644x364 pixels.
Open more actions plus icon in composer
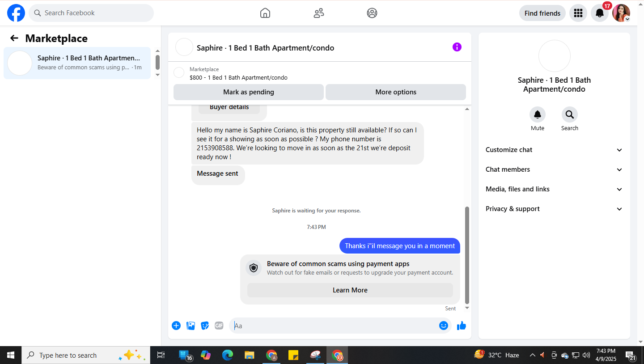coord(176,326)
